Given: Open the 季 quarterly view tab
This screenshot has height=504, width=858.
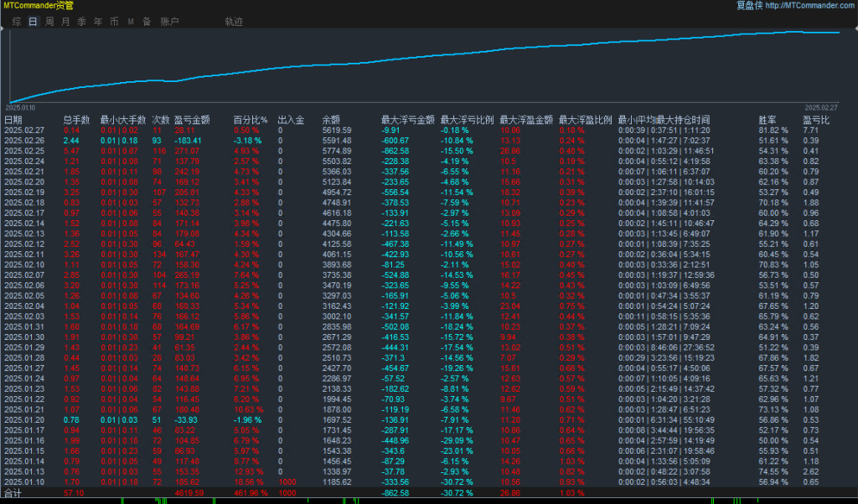Looking at the screenshot, I should 81,21.
